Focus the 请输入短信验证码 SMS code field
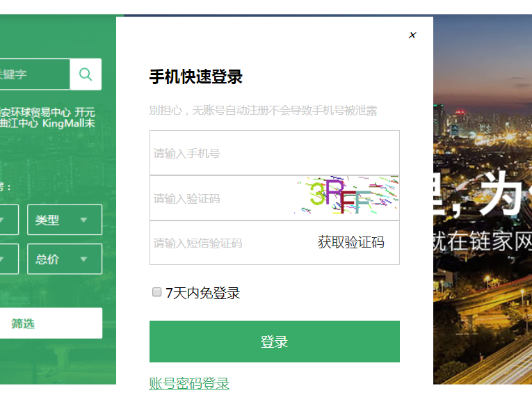 (x=231, y=243)
